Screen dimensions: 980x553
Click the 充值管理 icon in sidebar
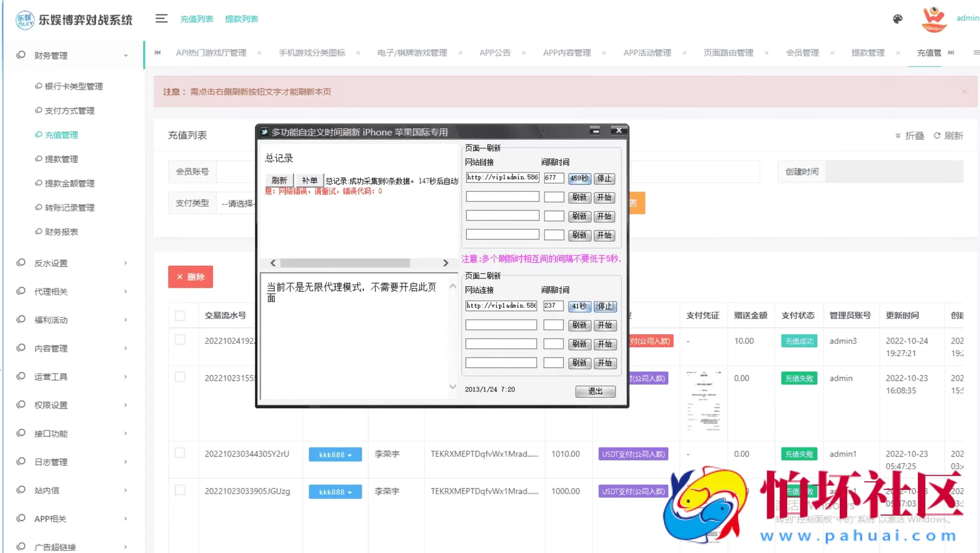[x=38, y=135]
